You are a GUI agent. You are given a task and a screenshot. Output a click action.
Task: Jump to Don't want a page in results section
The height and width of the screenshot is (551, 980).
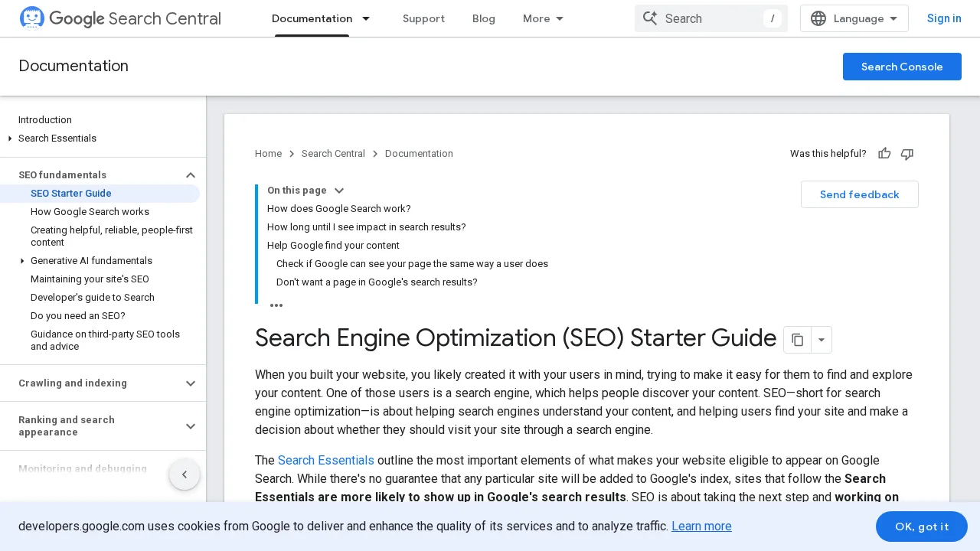coord(377,282)
